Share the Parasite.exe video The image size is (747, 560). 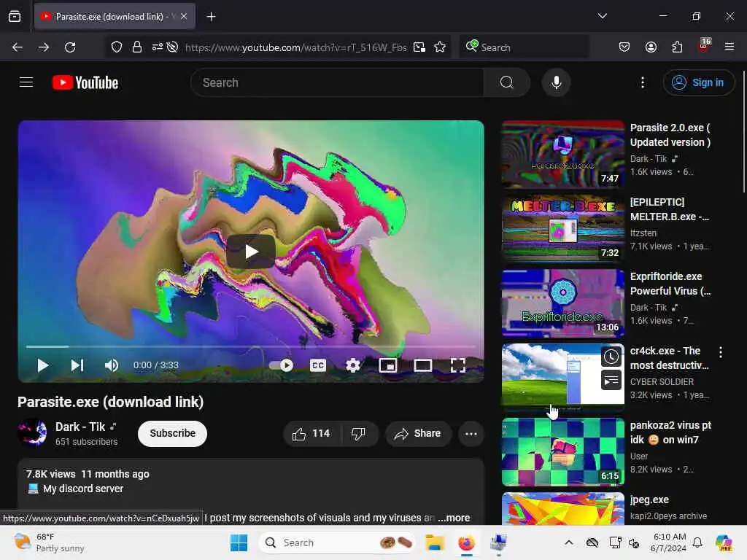(418, 433)
